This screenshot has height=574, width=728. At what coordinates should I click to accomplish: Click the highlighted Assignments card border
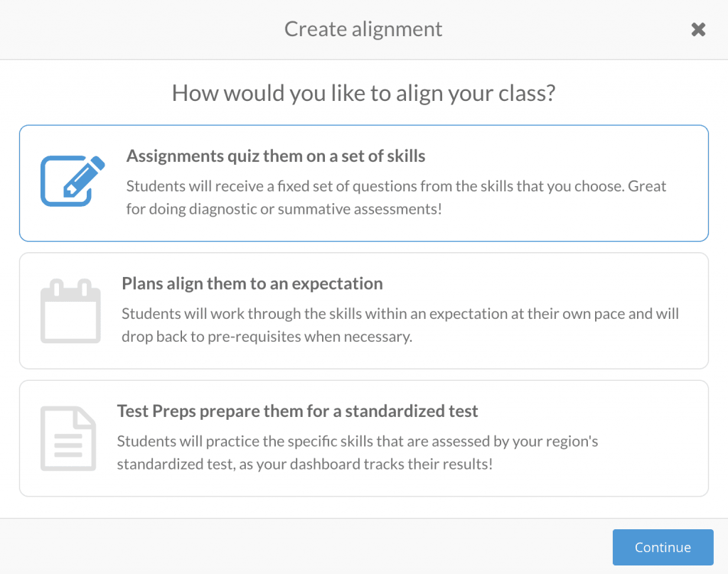point(364,126)
